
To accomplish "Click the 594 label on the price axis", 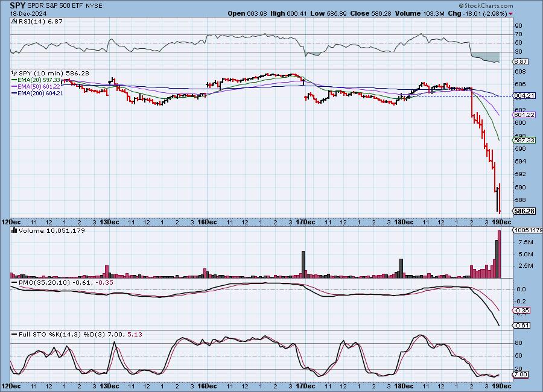I will 520,162.
